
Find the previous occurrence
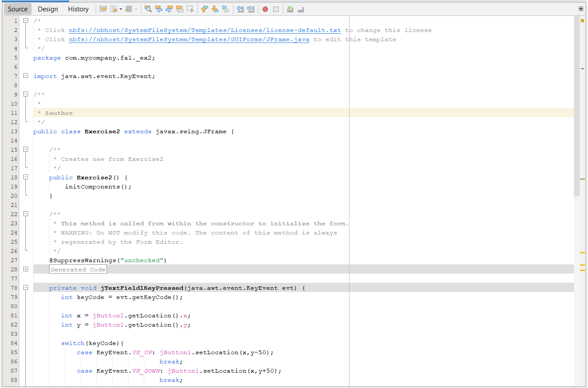[159, 9]
